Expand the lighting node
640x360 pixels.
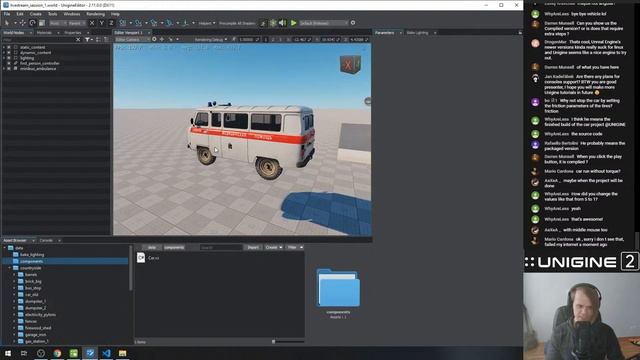coord(4,58)
